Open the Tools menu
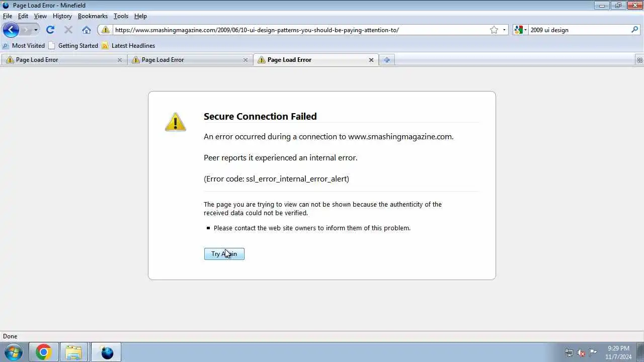Screen dimensions: 644x362 point(121,16)
